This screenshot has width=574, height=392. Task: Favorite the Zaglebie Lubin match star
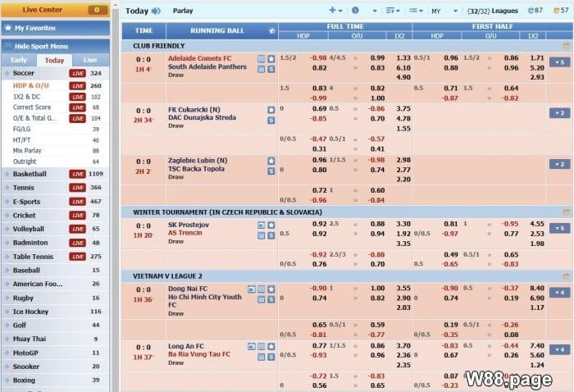tap(271, 161)
